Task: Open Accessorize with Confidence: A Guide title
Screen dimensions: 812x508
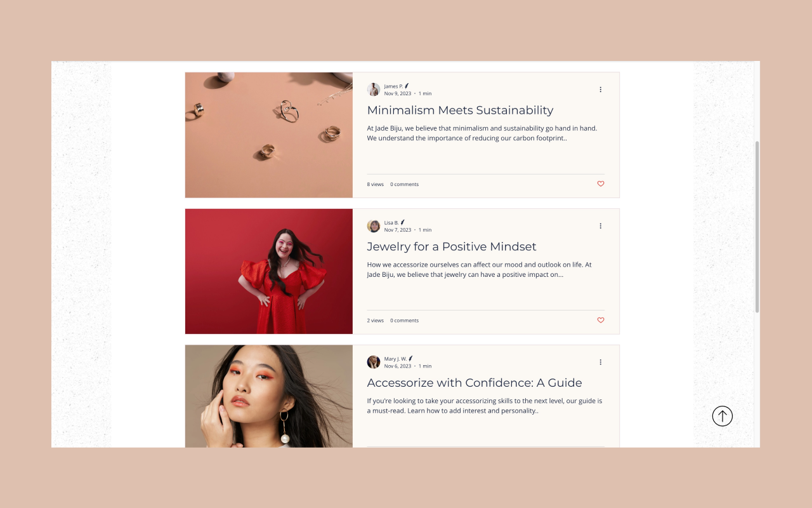Action: coord(475,383)
